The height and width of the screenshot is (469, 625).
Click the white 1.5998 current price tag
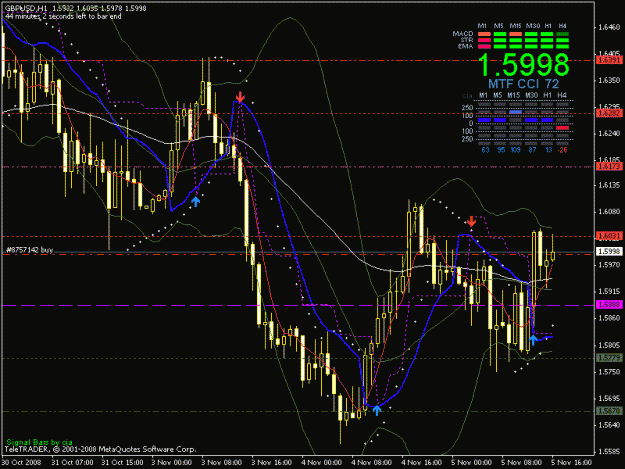(609, 251)
